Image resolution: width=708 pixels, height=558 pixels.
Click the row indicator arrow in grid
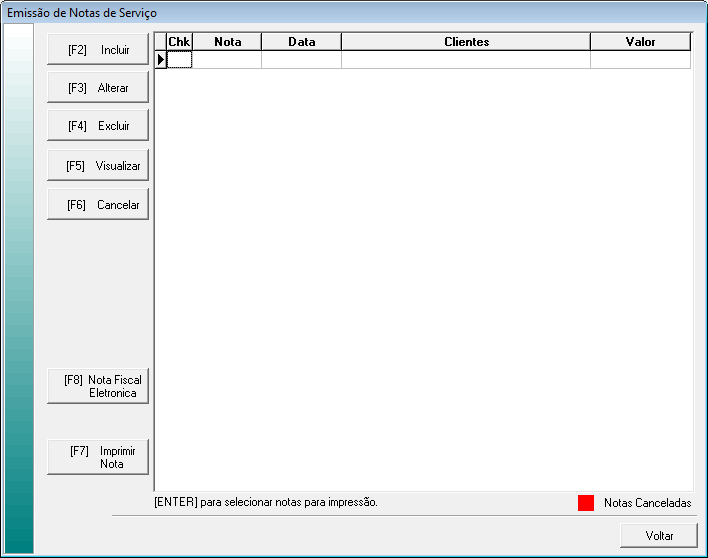(x=160, y=60)
